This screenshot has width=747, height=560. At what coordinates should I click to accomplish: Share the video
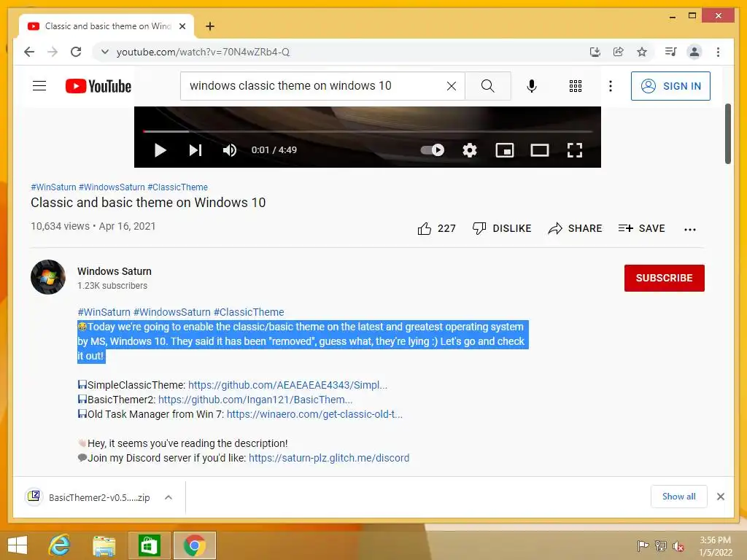(x=575, y=228)
